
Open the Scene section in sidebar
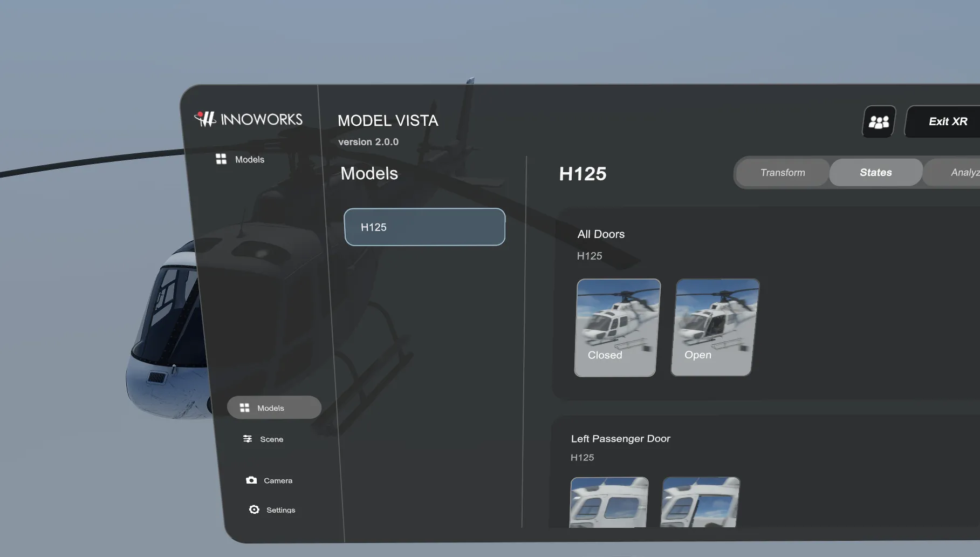click(x=264, y=439)
